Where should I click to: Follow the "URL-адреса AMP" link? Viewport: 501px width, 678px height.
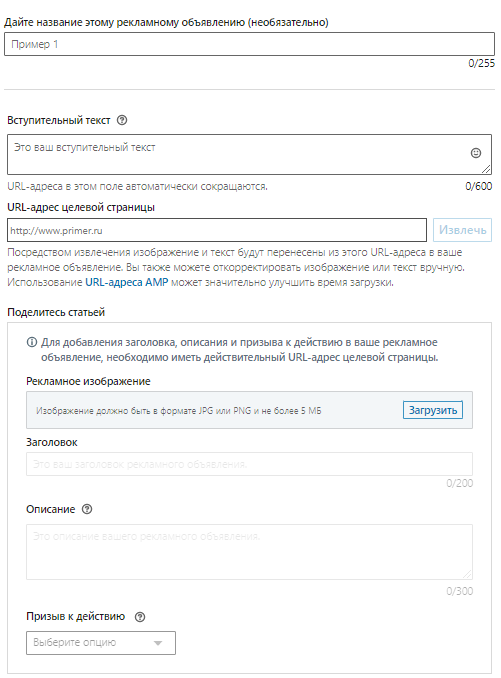pyautogui.click(x=126, y=282)
